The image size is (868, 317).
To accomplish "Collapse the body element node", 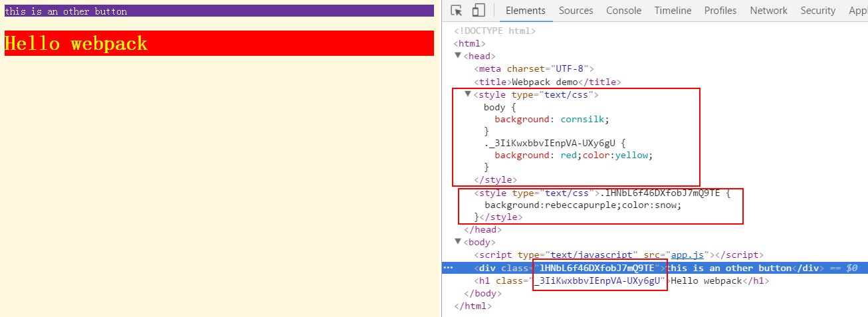I will click(x=457, y=242).
